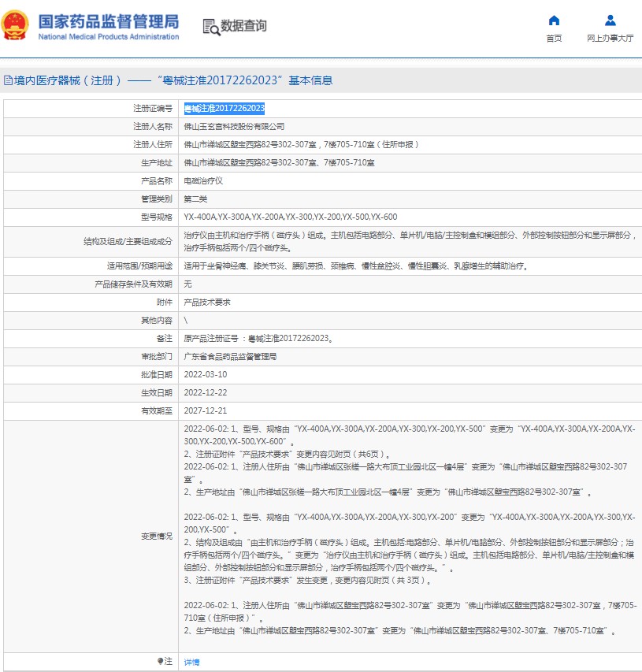Viewport: 642px width, 672px height.
Task: Click the 无 storage condition value
Action: tap(187, 284)
